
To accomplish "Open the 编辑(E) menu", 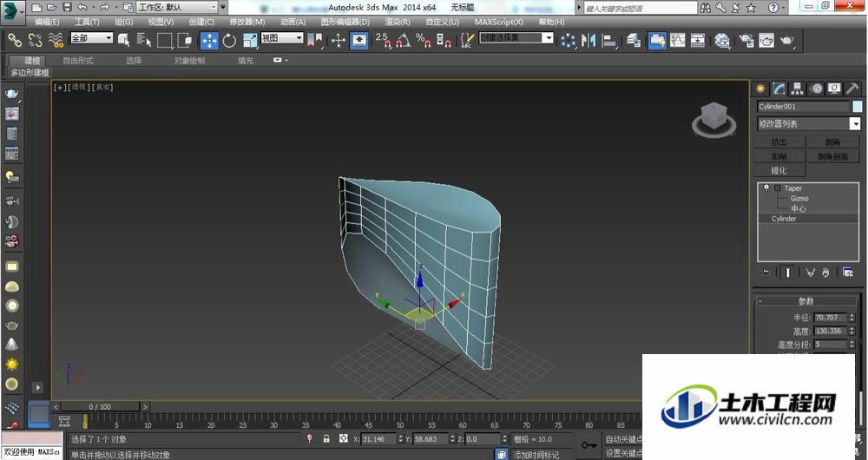I will click(47, 22).
